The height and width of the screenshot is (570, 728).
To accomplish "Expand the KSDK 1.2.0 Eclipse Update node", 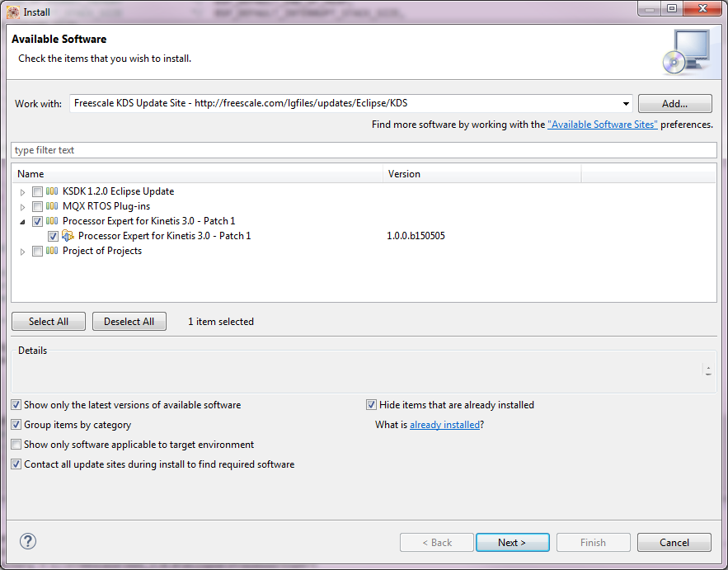I will point(22,192).
